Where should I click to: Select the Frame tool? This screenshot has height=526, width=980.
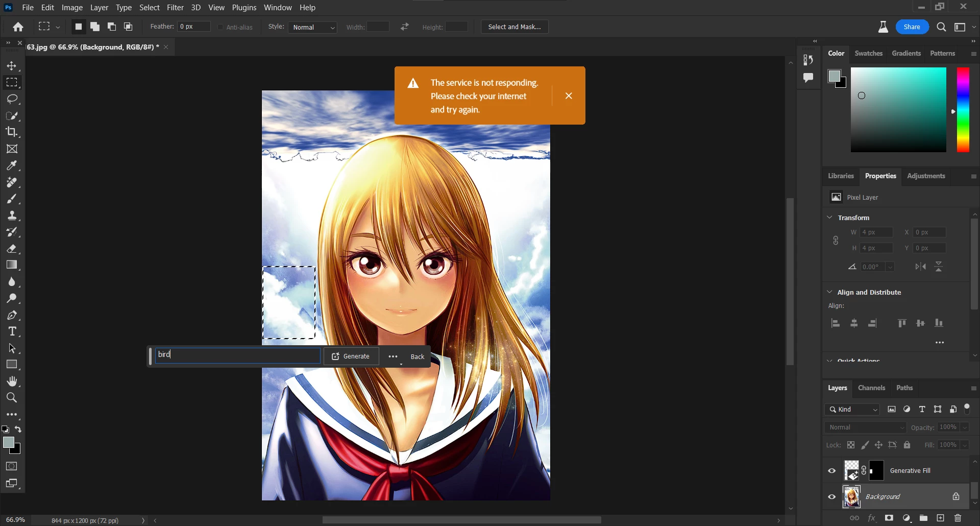point(12,149)
